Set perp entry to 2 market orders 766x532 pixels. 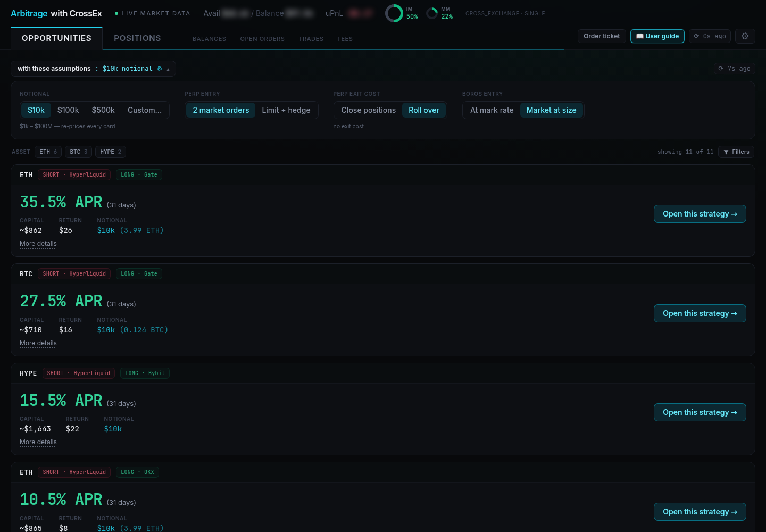click(221, 110)
